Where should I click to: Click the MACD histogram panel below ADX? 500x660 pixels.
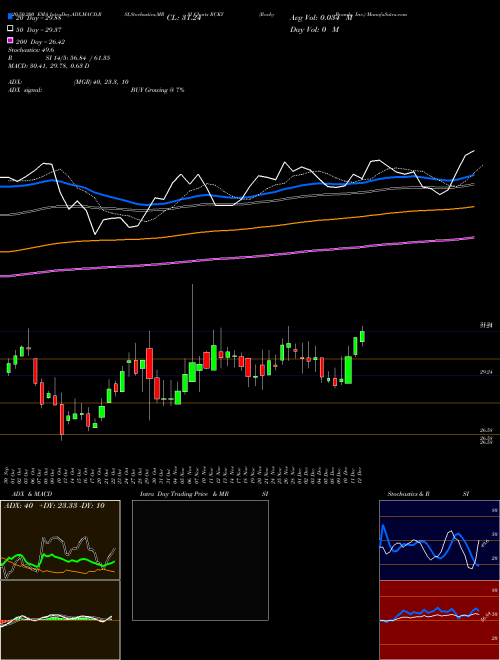click(60, 620)
